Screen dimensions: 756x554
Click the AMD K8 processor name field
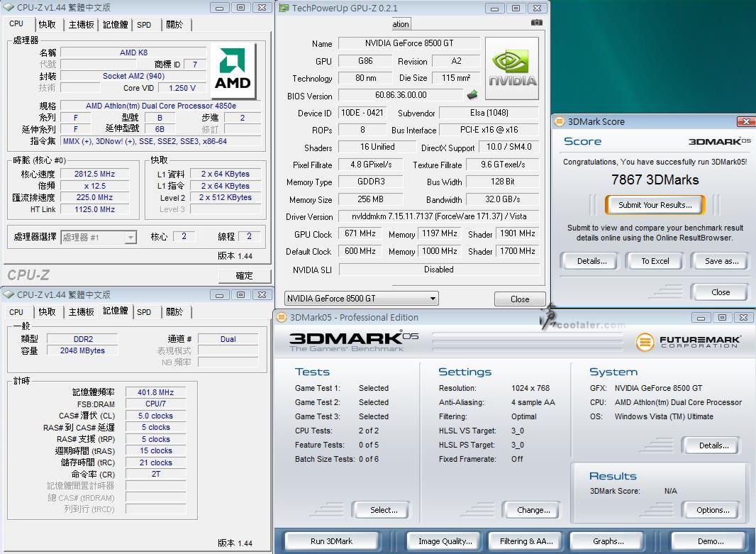(x=133, y=52)
